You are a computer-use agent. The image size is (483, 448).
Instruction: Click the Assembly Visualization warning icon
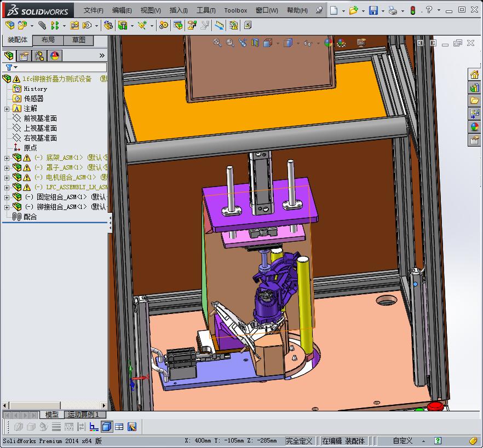tap(233, 25)
